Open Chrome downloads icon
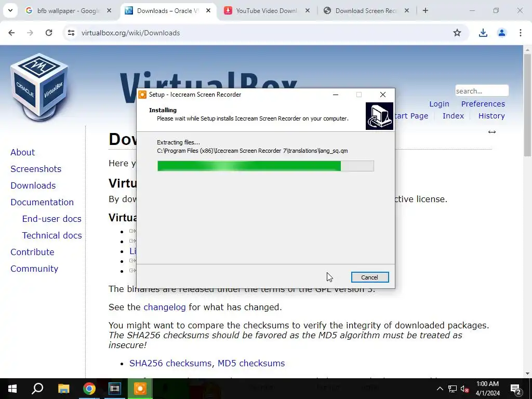The image size is (532, 399). (x=483, y=33)
